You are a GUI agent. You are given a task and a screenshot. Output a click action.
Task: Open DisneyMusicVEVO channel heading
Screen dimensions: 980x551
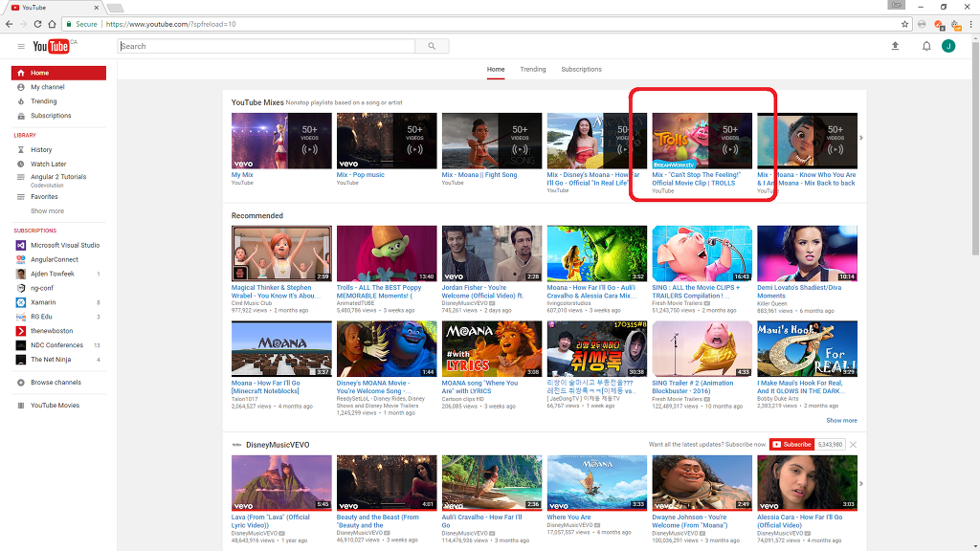(278, 445)
